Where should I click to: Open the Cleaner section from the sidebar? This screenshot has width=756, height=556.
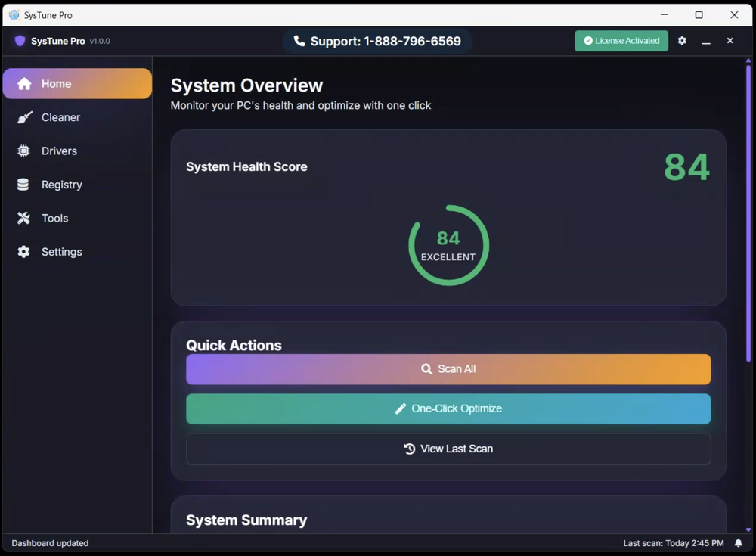point(60,117)
